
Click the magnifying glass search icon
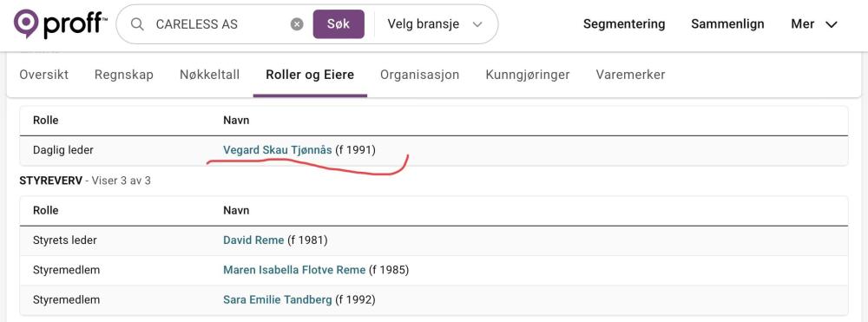[x=137, y=24]
